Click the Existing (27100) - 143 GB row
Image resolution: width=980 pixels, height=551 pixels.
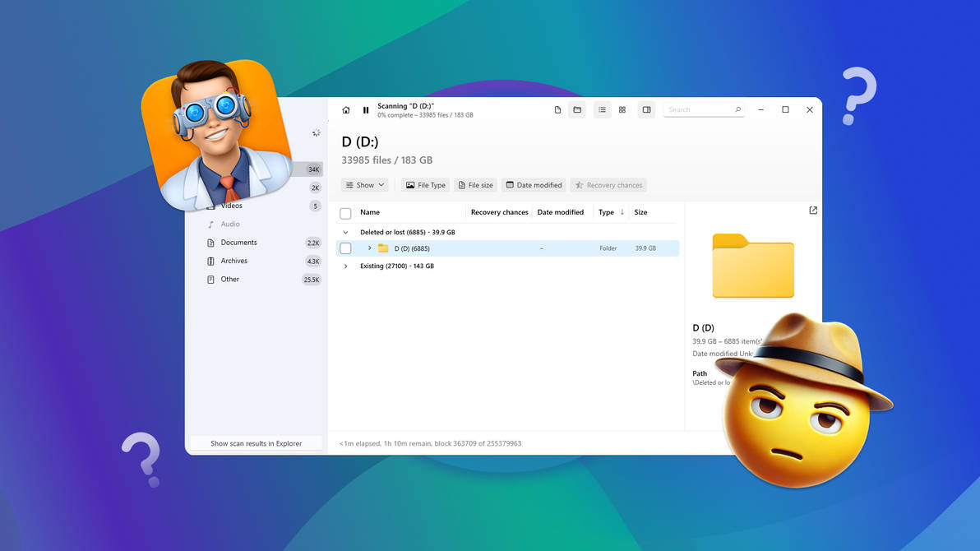click(507, 266)
